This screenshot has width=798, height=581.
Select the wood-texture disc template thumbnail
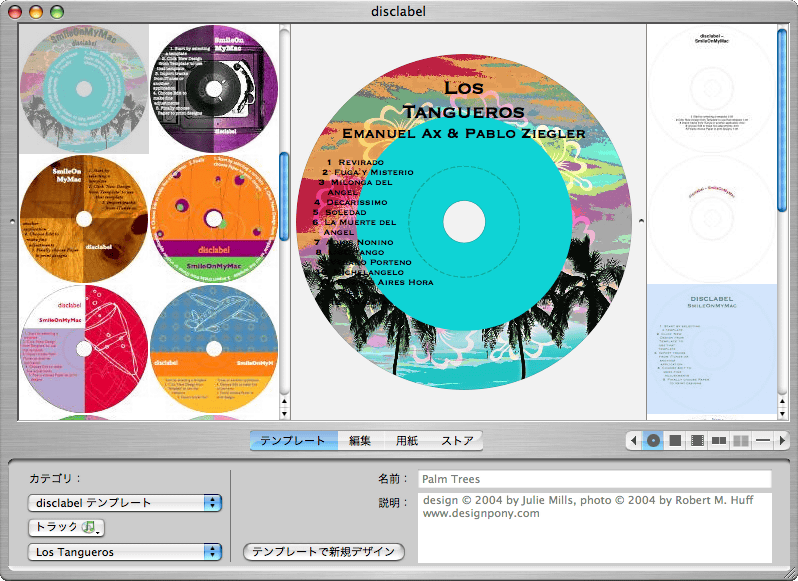tap(84, 219)
